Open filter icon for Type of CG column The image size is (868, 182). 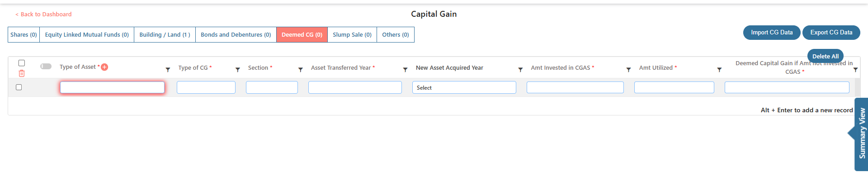coord(238,70)
